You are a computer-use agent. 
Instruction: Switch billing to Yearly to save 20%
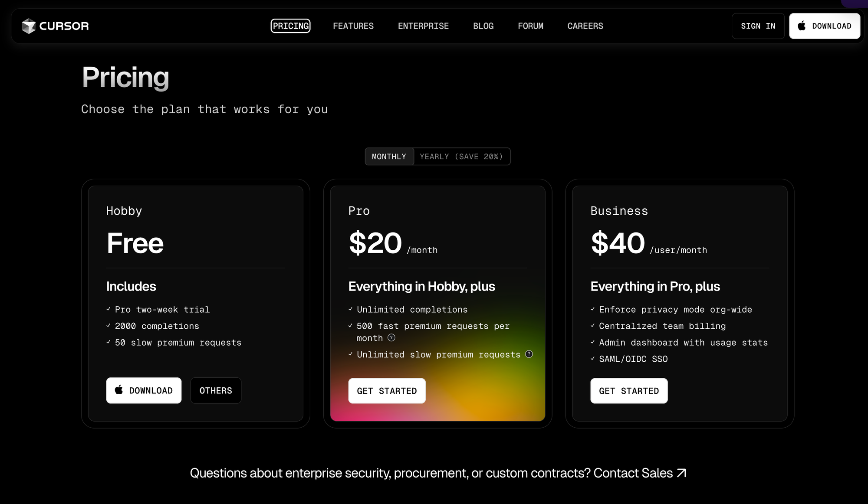click(461, 157)
